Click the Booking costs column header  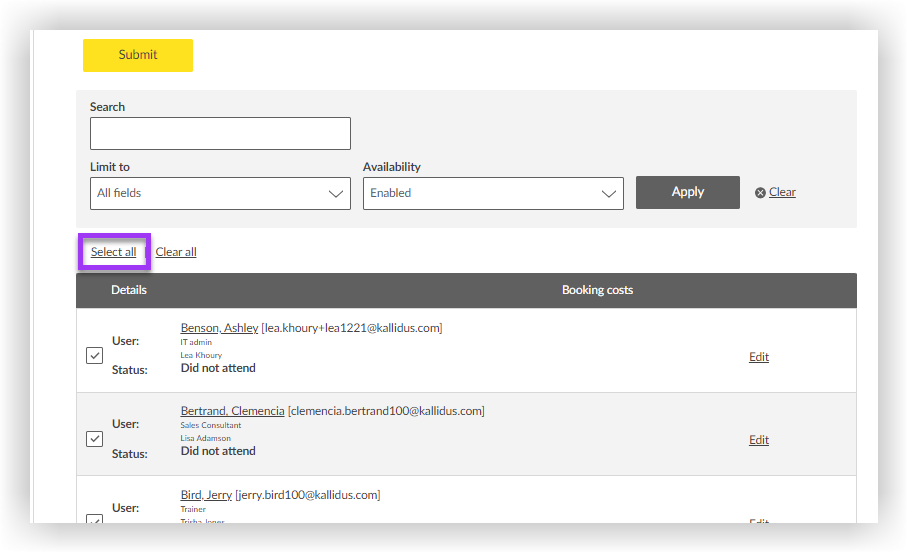597,290
